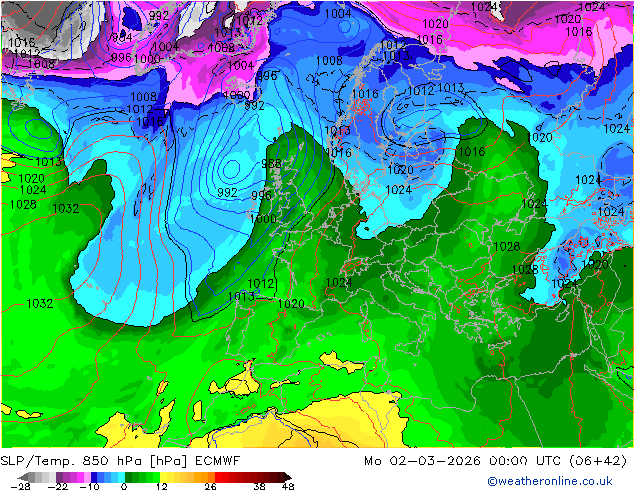Pick the bright red swatch above 26 in legend
The height and width of the screenshot is (490, 634).
(218, 477)
